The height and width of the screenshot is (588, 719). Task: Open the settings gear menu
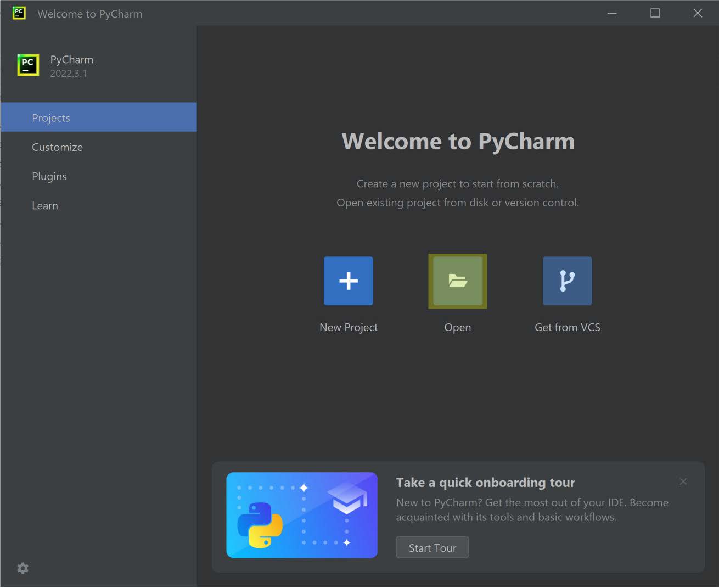[x=23, y=568]
